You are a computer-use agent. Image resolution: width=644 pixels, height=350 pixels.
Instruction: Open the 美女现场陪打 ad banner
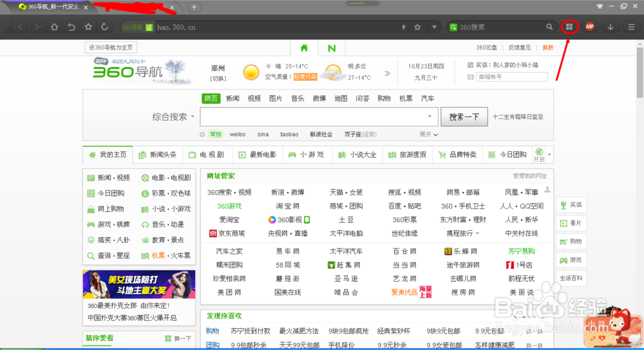pyautogui.click(x=139, y=284)
